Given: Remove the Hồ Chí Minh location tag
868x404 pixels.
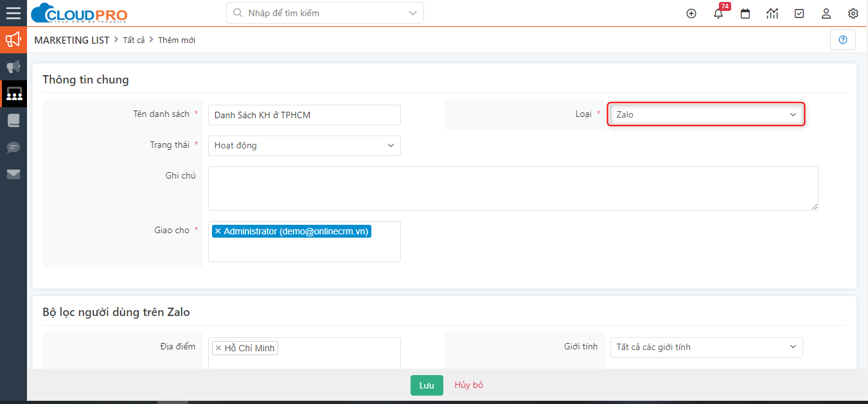Looking at the screenshot, I should coord(218,348).
